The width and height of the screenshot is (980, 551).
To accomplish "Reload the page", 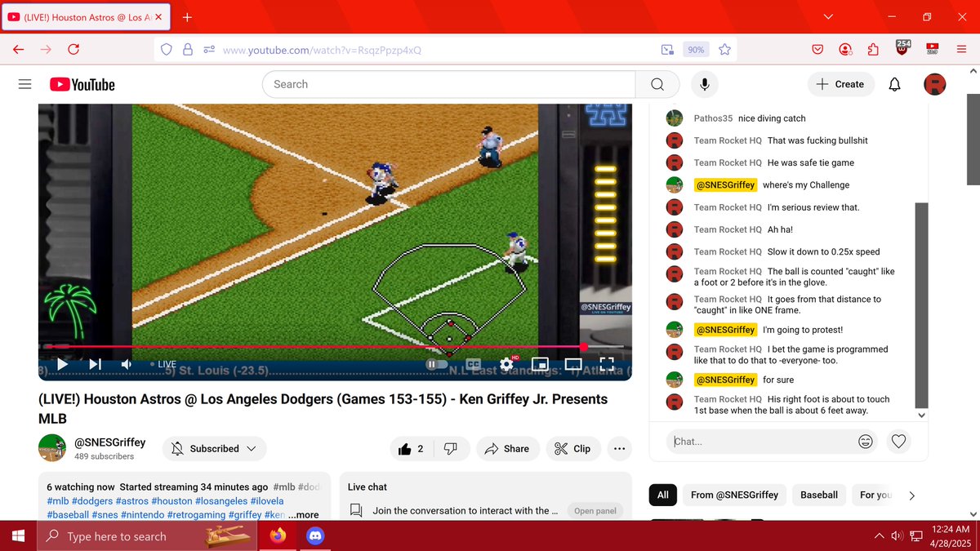I will [x=73, y=50].
